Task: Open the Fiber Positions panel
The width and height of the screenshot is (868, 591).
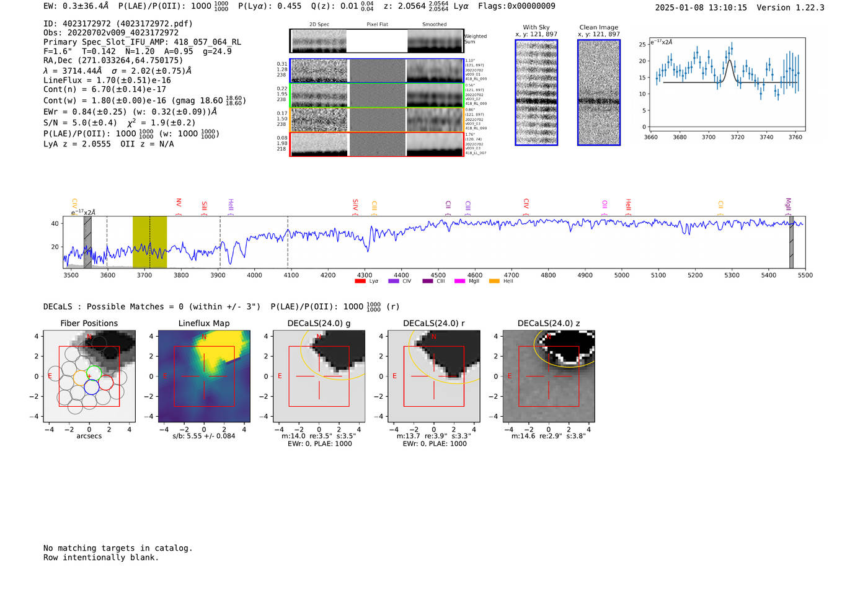Action: (x=89, y=376)
